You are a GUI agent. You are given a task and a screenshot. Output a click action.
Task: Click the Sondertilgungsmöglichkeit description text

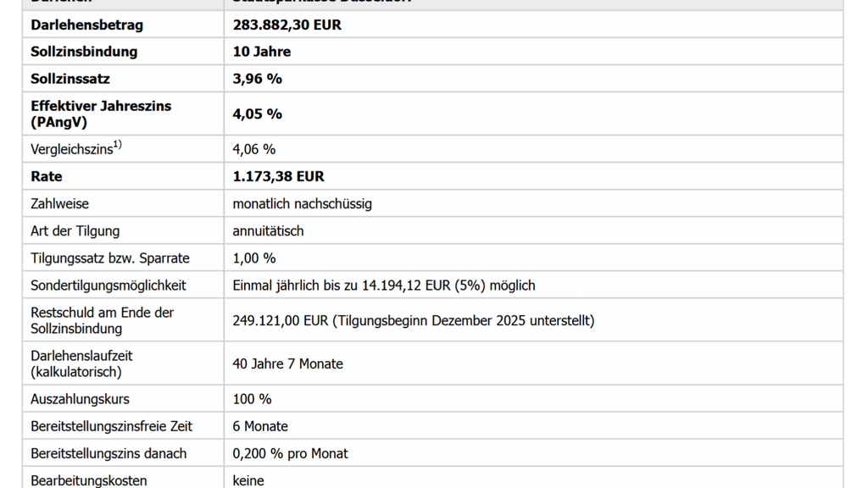pyautogui.click(x=384, y=286)
